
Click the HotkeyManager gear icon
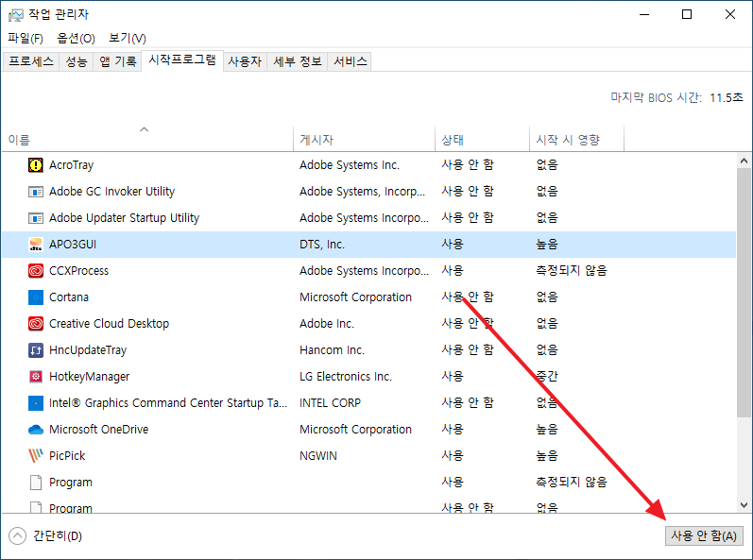point(36,376)
